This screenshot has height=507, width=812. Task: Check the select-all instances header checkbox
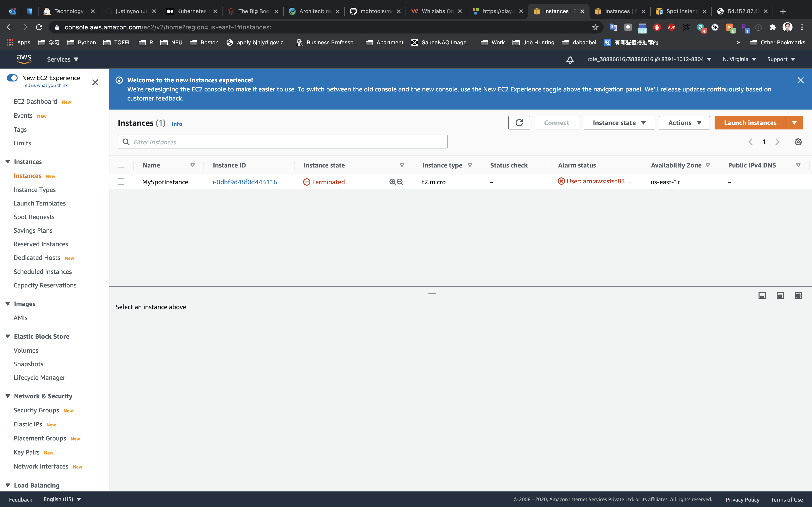point(121,165)
